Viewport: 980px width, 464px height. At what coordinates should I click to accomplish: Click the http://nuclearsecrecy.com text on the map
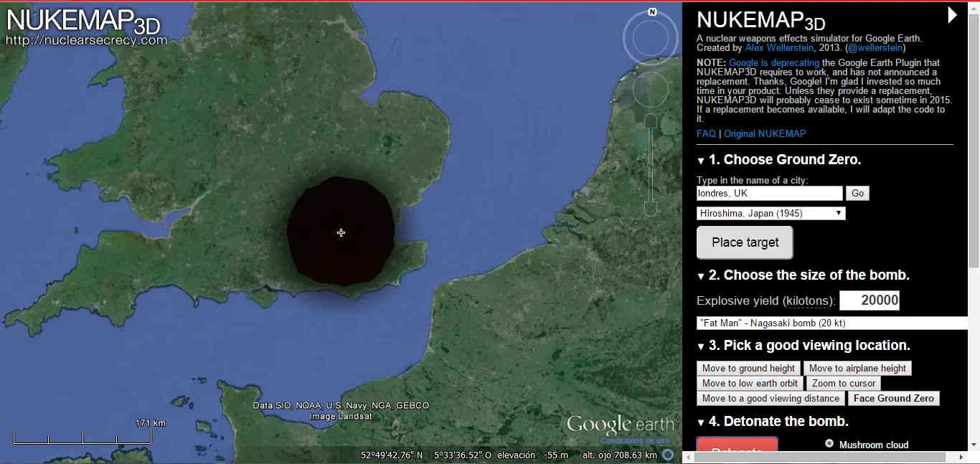[86, 41]
